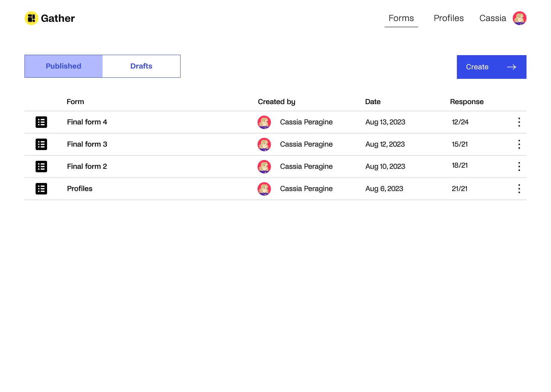Click creator avatar in Final form 2 row
The height and width of the screenshot is (392, 551).
click(264, 167)
